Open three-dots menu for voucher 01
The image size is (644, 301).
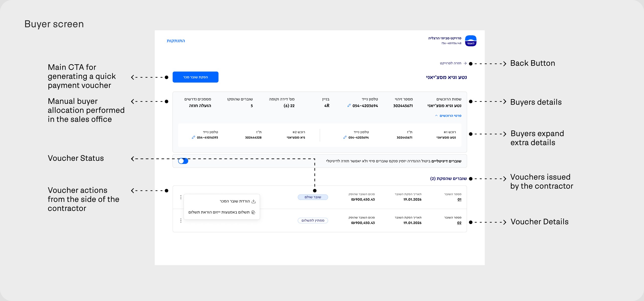click(181, 197)
